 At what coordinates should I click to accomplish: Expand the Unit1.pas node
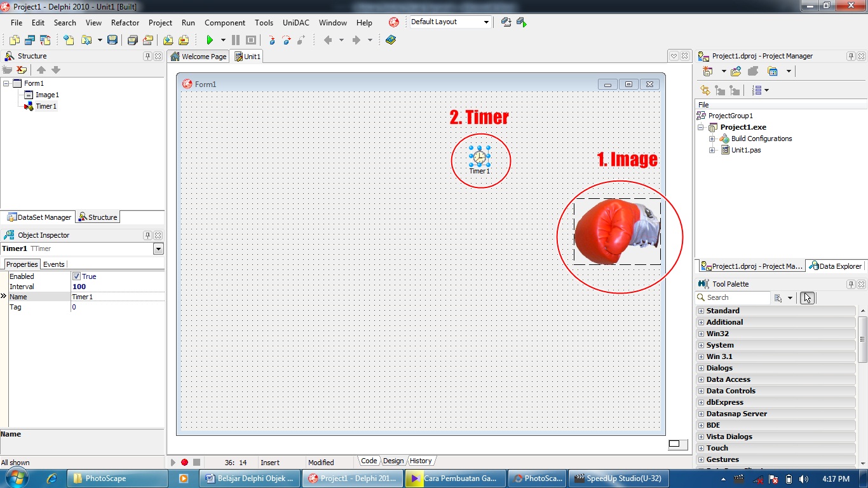pyautogui.click(x=712, y=150)
